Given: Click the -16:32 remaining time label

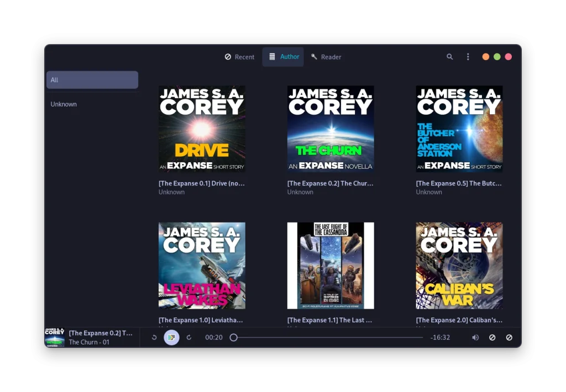Looking at the screenshot, I should [x=440, y=337].
